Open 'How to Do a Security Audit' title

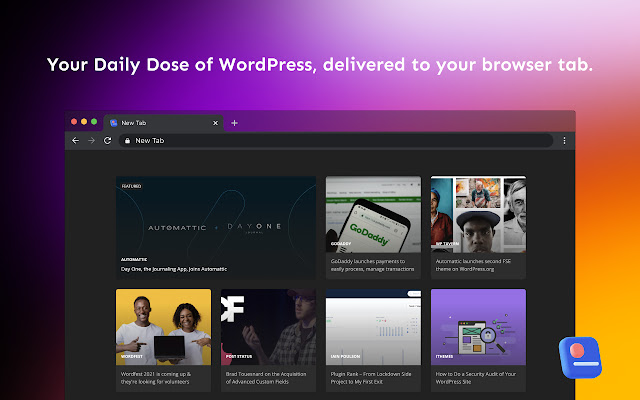(476, 378)
